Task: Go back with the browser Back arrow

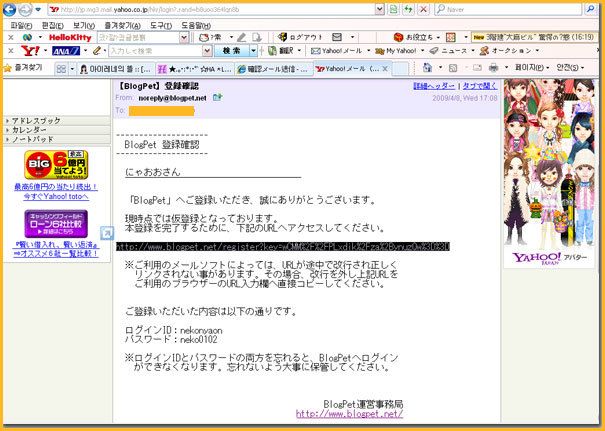Action: point(9,9)
